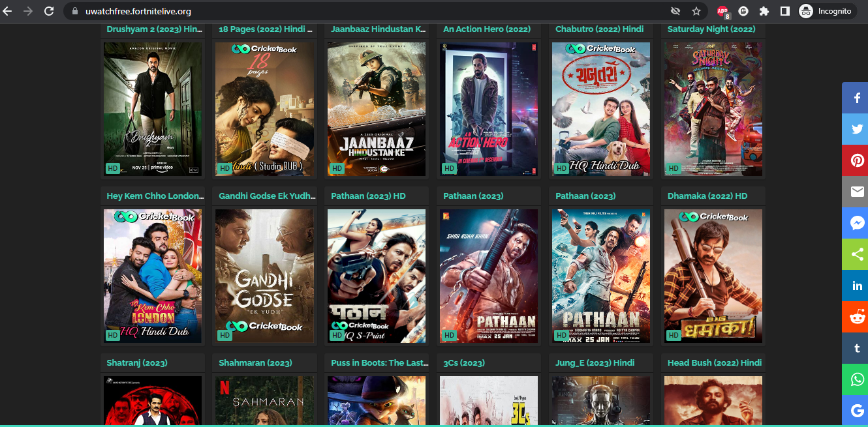Open the Dhamaka (2022) HD title link
Image resolution: width=868 pixels, height=427 pixels.
click(707, 196)
